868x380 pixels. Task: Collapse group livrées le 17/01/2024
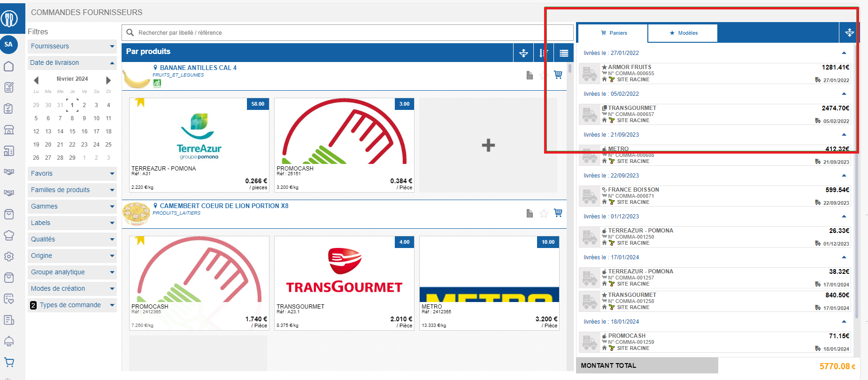point(844,257)
